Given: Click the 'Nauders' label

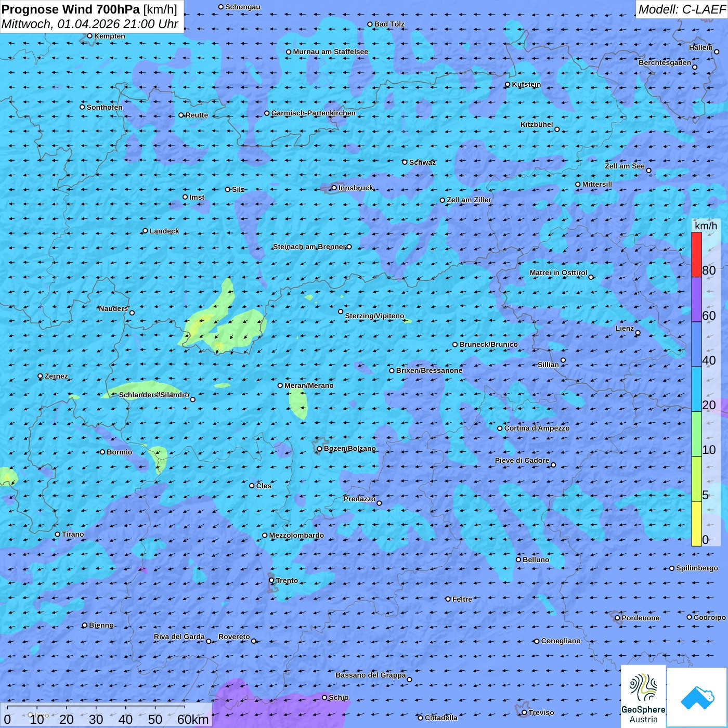Looking at the screenshot, I should click(113, 308).
